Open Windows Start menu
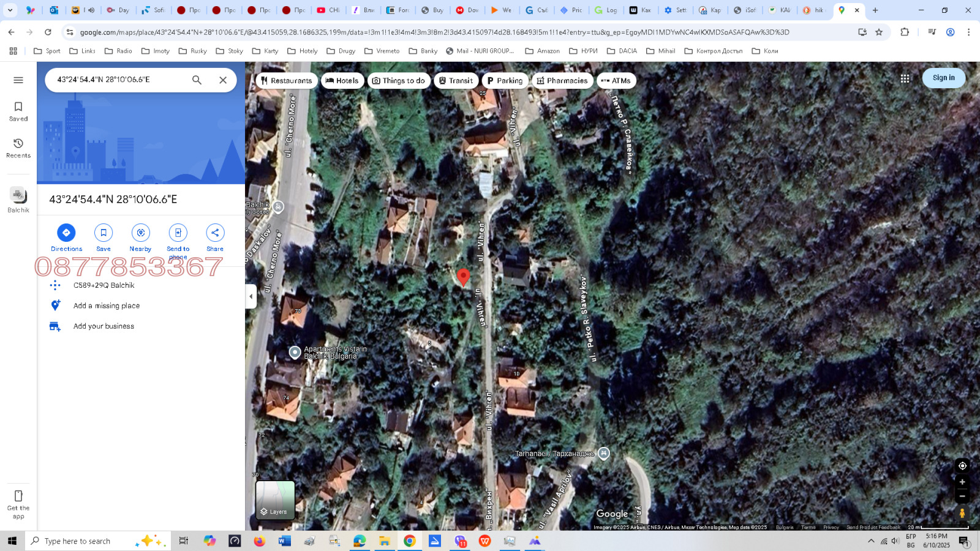This screenshot has height=551, width=980. point(12,541)
